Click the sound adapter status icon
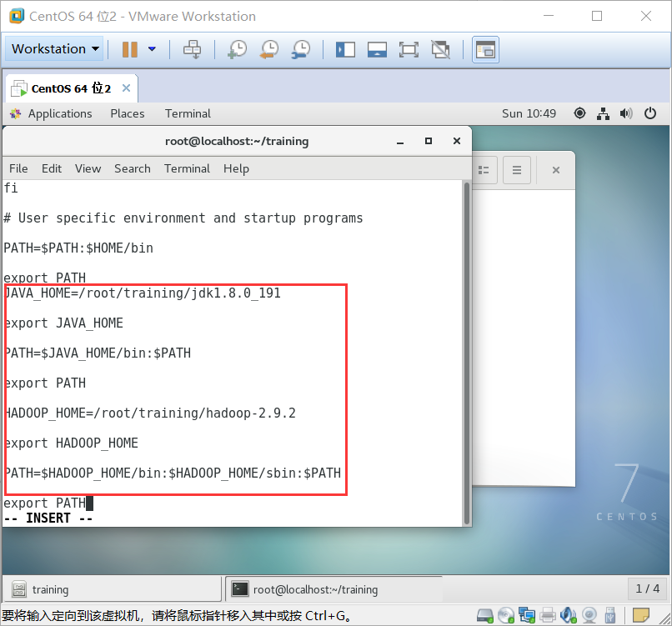Image resolution: width=672 pixels, height=626 pixels. (x=568, y=615)
